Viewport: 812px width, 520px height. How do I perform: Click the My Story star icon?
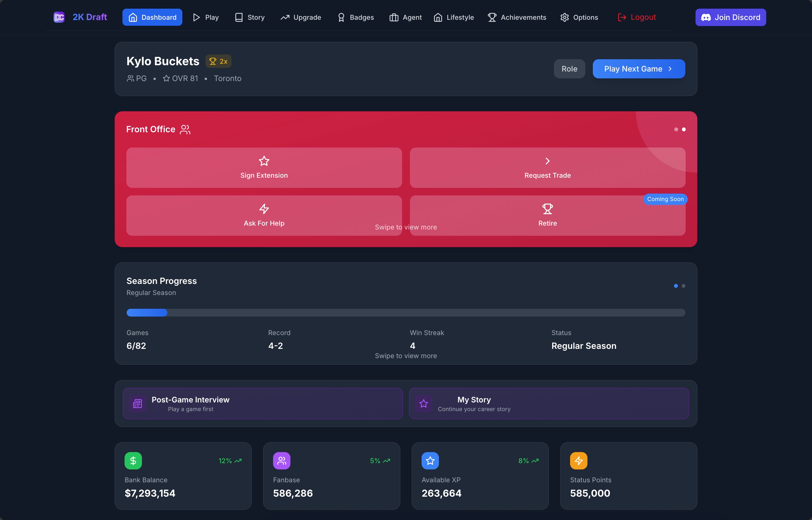point(423,404)
